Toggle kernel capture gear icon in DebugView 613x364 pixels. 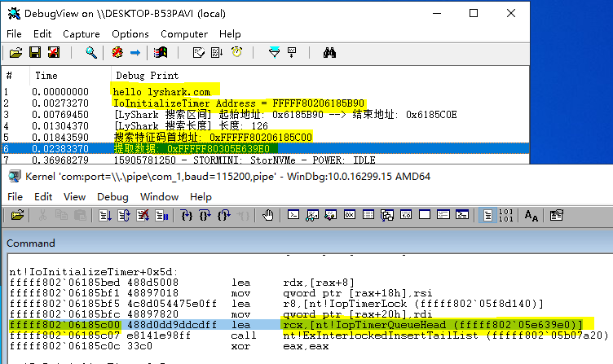117,52
